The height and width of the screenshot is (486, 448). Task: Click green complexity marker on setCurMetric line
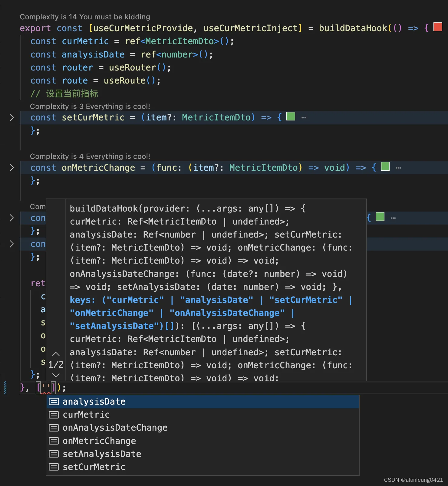pyautogui.click(x=291, y=116)
